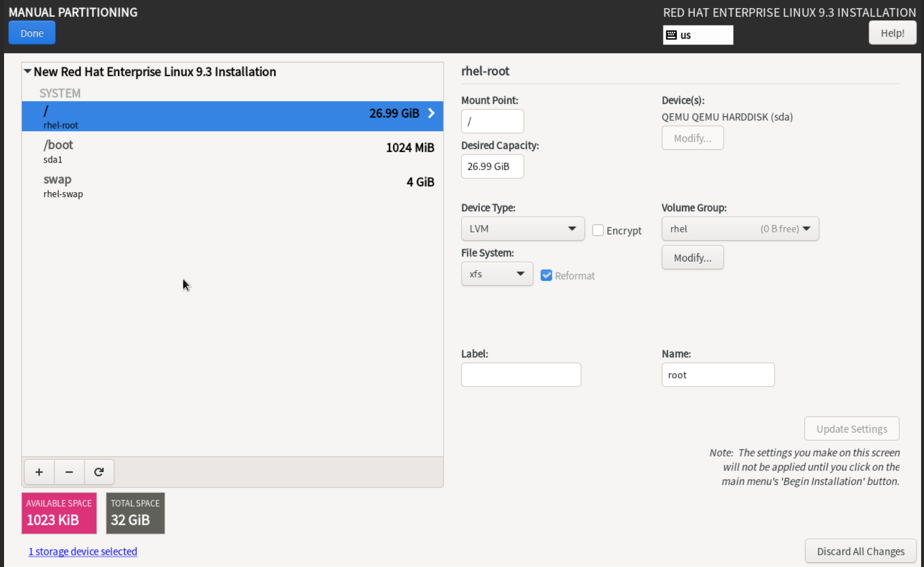Open the Device Type LVM dropdown
The image size is (924, 567).
[522, 229]
